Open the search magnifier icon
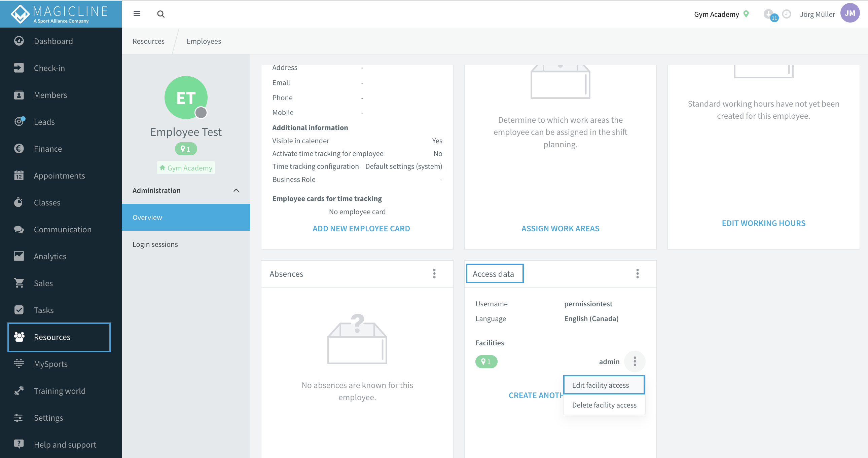 pos(161,14)
